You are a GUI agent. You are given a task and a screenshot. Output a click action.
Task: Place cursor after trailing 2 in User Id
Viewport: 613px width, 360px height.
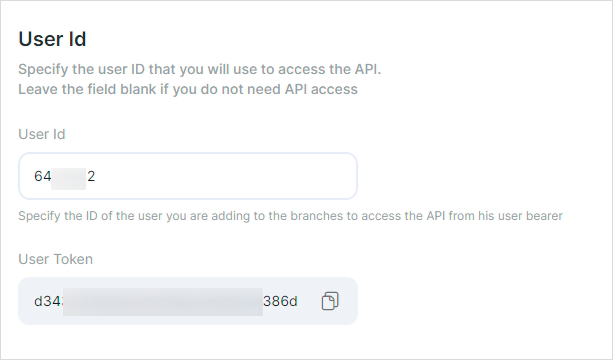click(96, 176)
